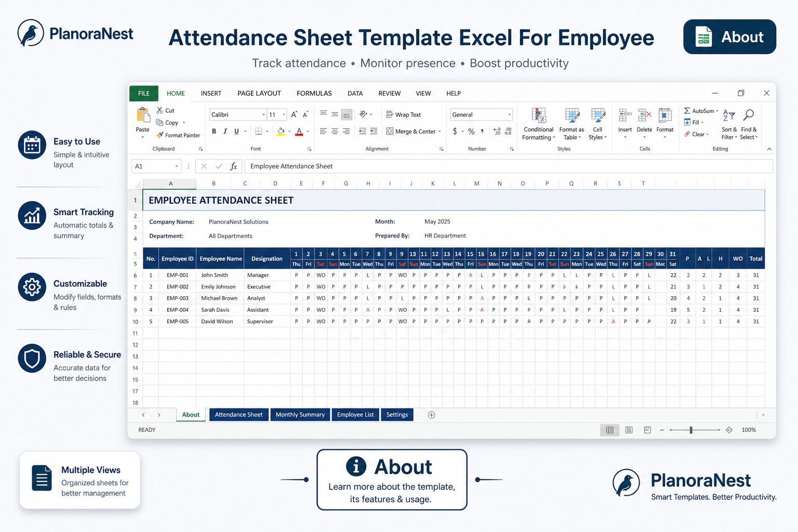Image resolution: width=798 pixels, height=532 pixels.
Task: Toggle Wrap Text
Action: pyautogui.click(x=403, y=114)
